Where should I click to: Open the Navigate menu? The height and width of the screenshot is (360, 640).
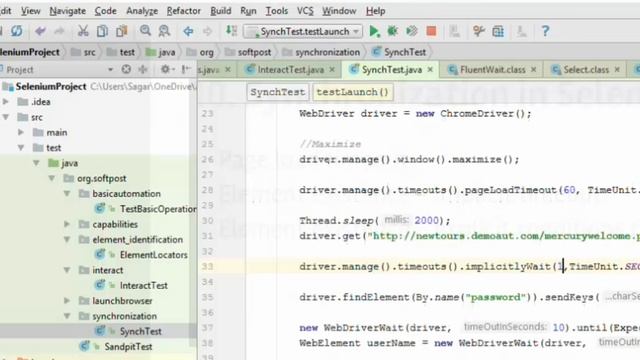click(68, 11)
